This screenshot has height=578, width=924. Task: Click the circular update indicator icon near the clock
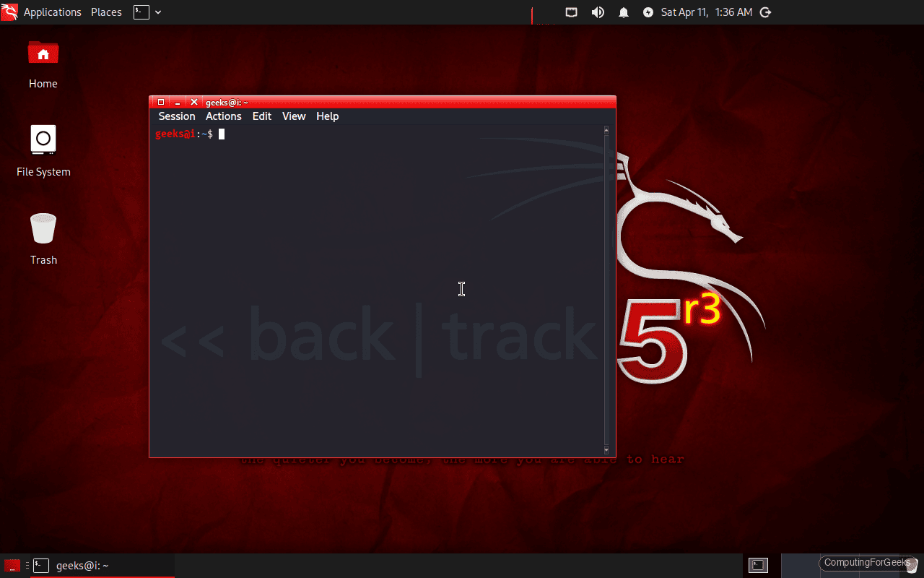click(x=650, y=12)
